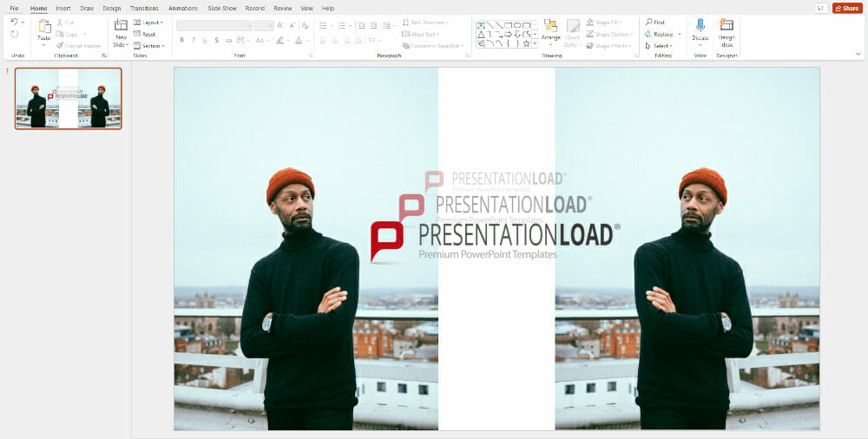The image size is (868, 439).
Task: Open the Select dropdown
Action: (659, 46)
